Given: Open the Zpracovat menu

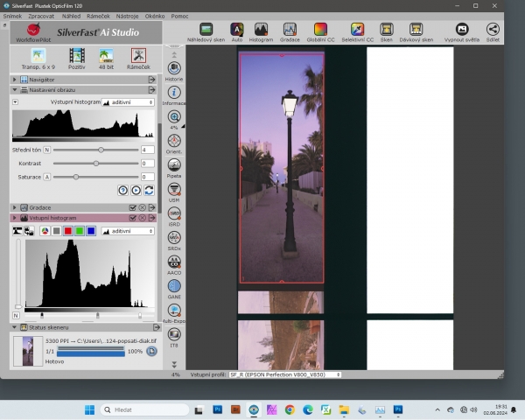Looking at the screenshot, I should pos(41,16).
